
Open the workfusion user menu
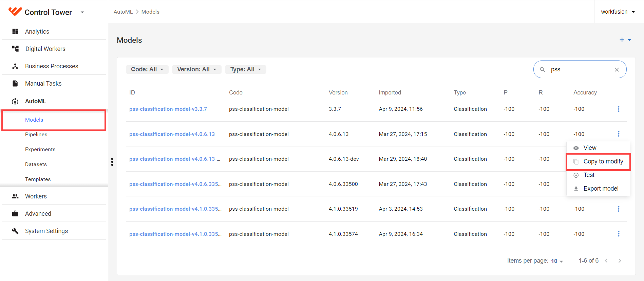click(618, 12)
